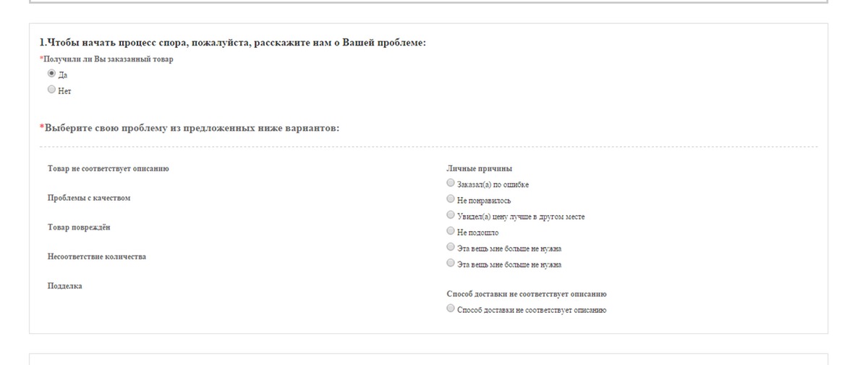
Task: Select first 'Эта вещь мне больше не нужна' radio
Action: pyautogui.click(x=451, y=247)
